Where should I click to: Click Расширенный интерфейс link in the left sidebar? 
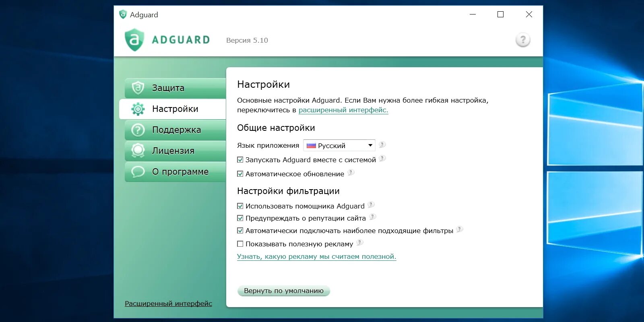point(168,303)
